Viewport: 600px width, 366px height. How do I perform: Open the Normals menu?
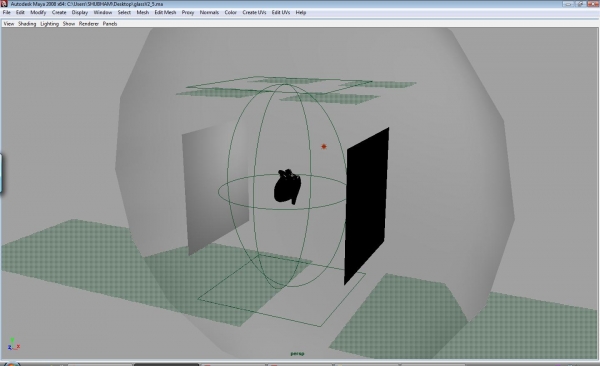click(209, 12)
